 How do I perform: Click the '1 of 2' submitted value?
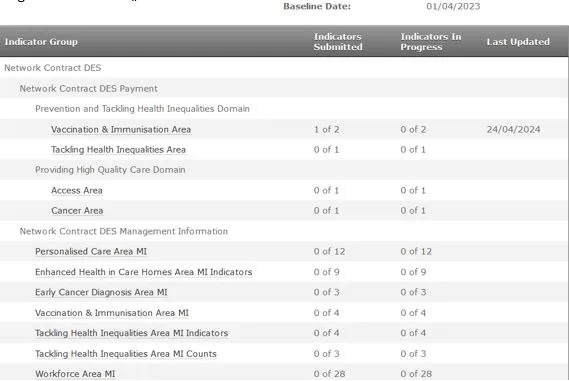coord(327,130)
